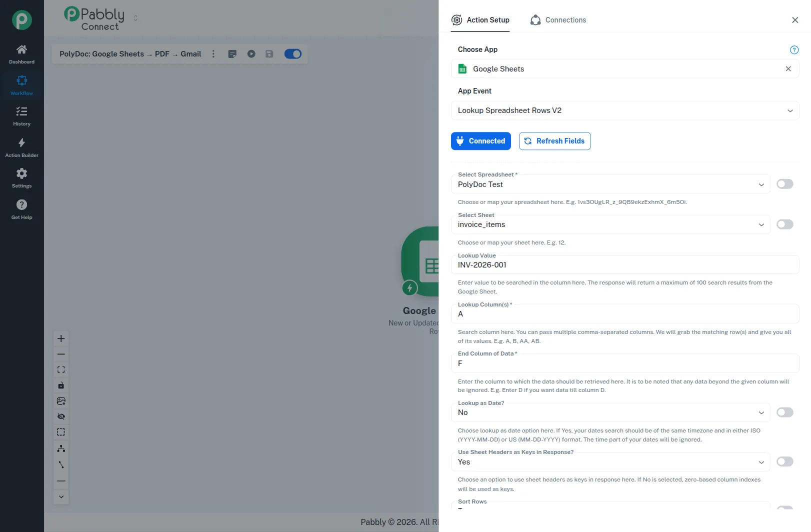Screen dimensions: 811x532
Task: Collapse the canvas toolbar with the chevron
Action: (61, 496)
